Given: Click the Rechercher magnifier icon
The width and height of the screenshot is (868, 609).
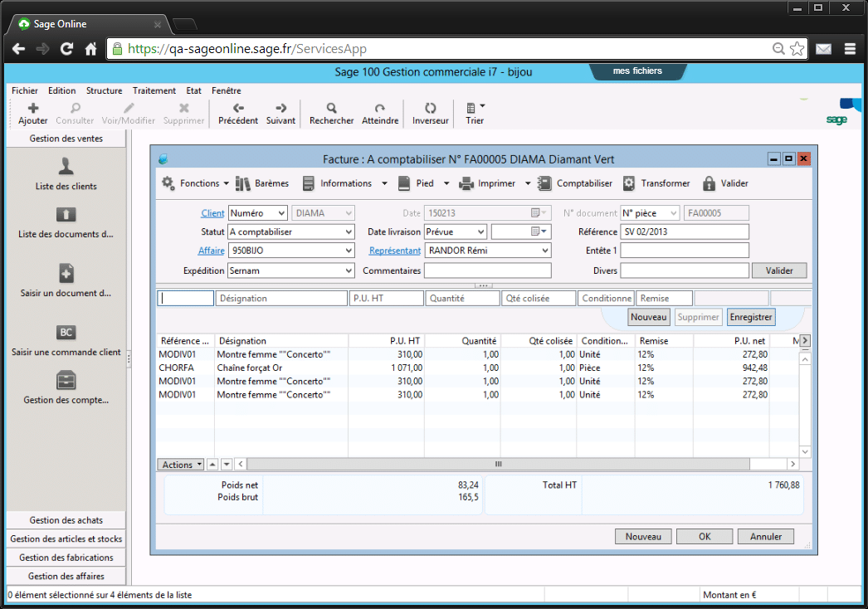Looking at the screenshot, I should point(331,108).
